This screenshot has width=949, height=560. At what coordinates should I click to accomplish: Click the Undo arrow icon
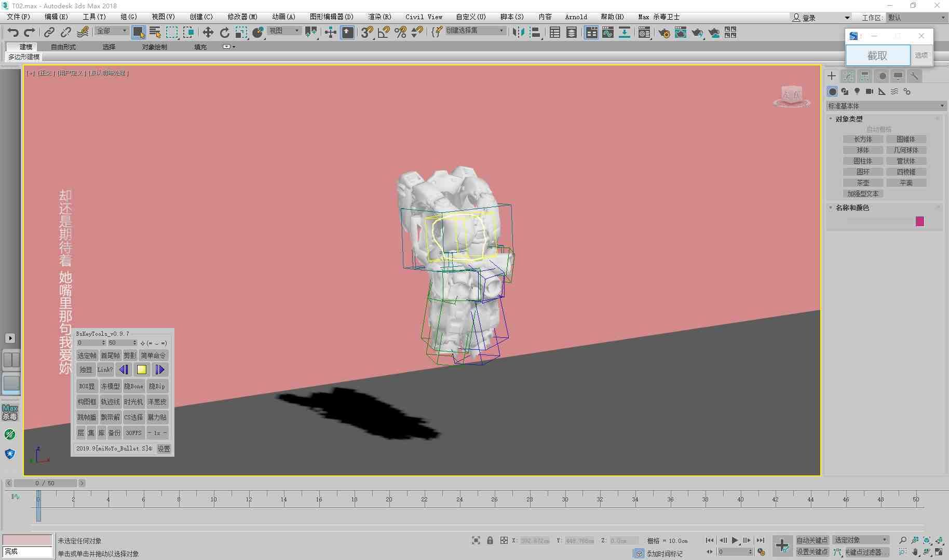coord(12,32)
